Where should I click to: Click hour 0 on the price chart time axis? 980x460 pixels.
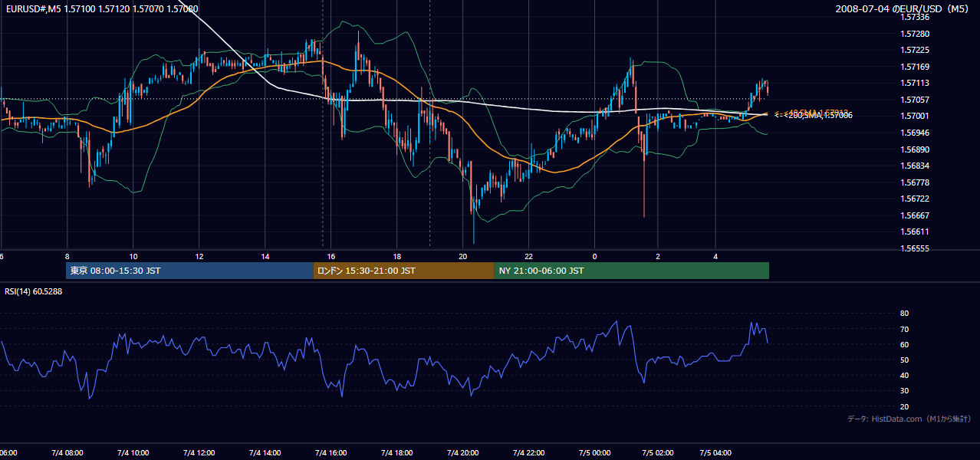point(594,256)
